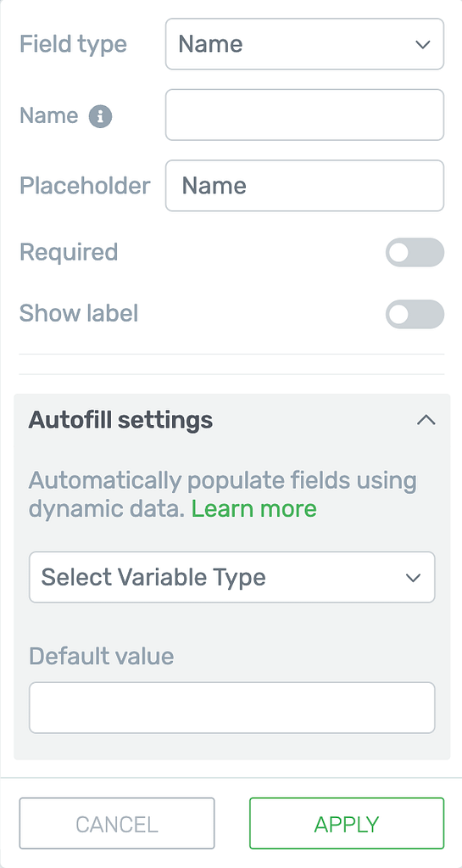Viewport: 462px width, 868px height.
Task: Click the APPLY button
Action: point(347,823)
